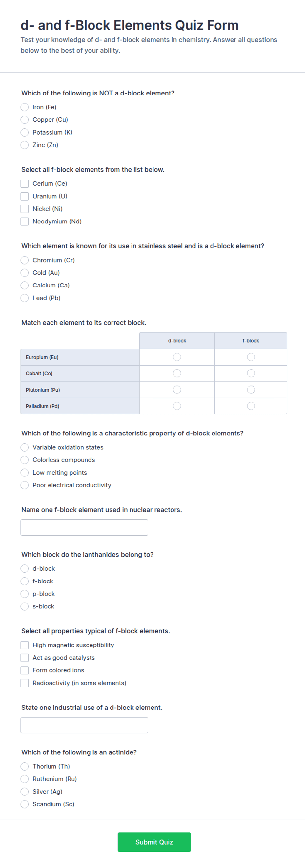Select Potassium (K) radio option
The width and height of the screenshot is (305, 868).
(x=25, y=133)
